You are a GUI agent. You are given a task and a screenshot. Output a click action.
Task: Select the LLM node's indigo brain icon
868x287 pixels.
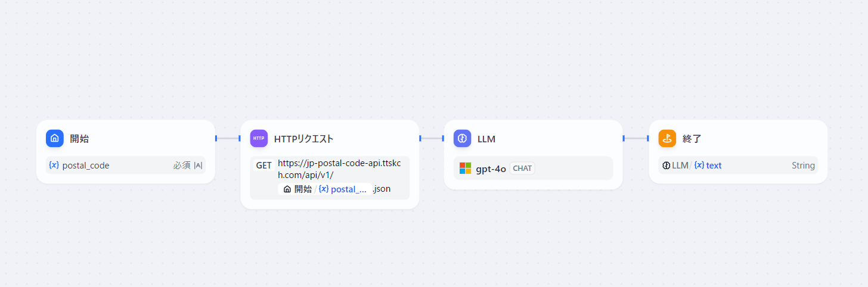click(462, 138)
